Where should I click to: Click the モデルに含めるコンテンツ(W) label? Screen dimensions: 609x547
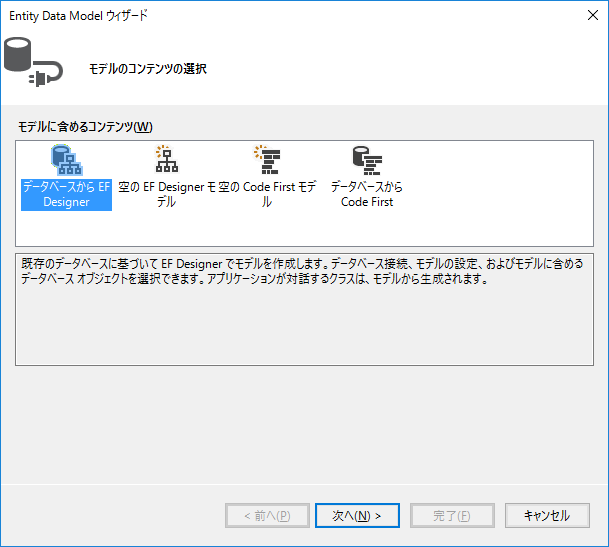pos(85,127)
